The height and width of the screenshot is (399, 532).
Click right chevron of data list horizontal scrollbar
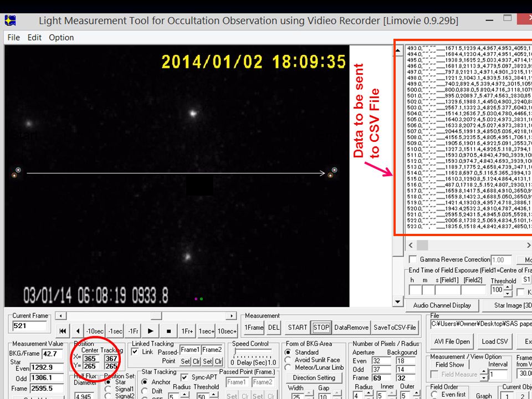point(528,245)
